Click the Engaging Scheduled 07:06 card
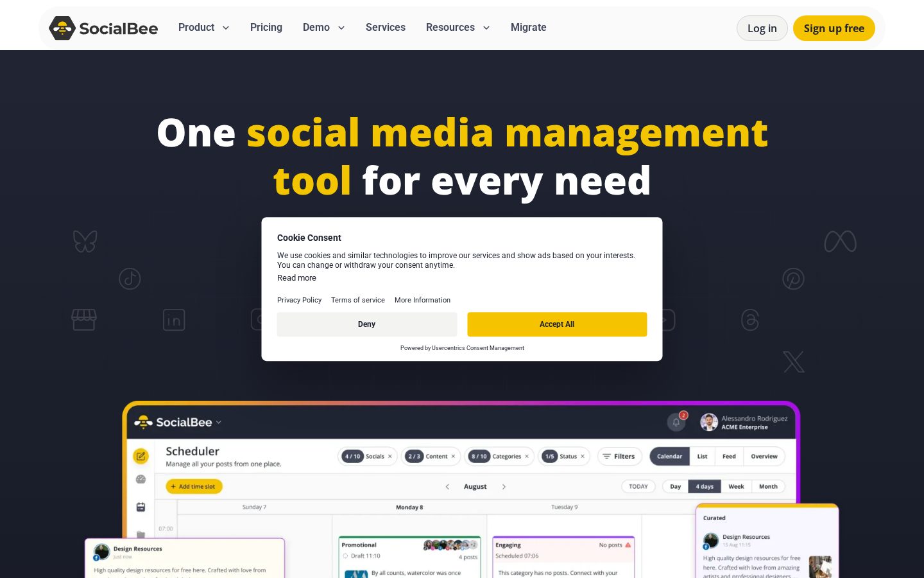924x578 pixels. (563, 557)
